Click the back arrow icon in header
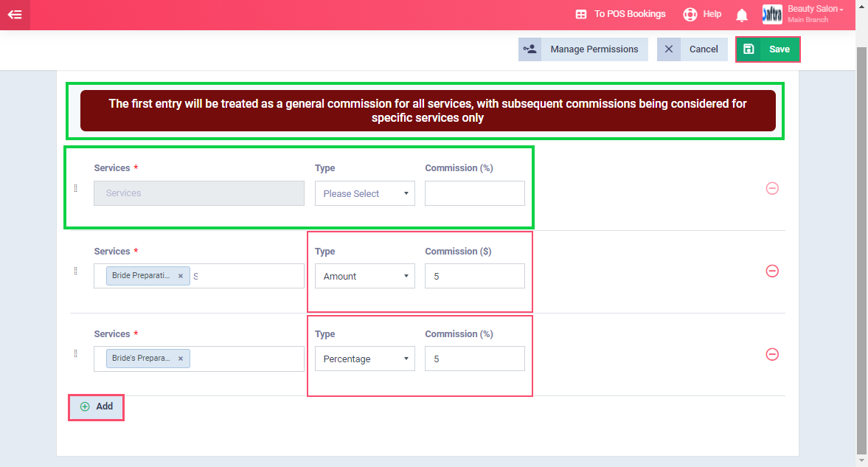Image resolution: width=868 pixels, height=467 pixels. pos(15,15)
